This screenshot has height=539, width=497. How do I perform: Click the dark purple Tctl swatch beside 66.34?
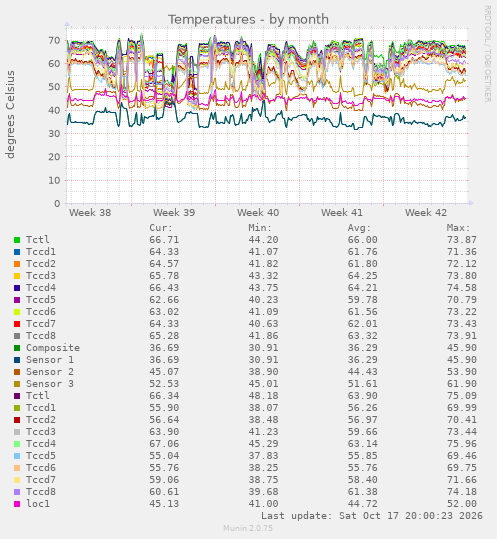(17, 396)
